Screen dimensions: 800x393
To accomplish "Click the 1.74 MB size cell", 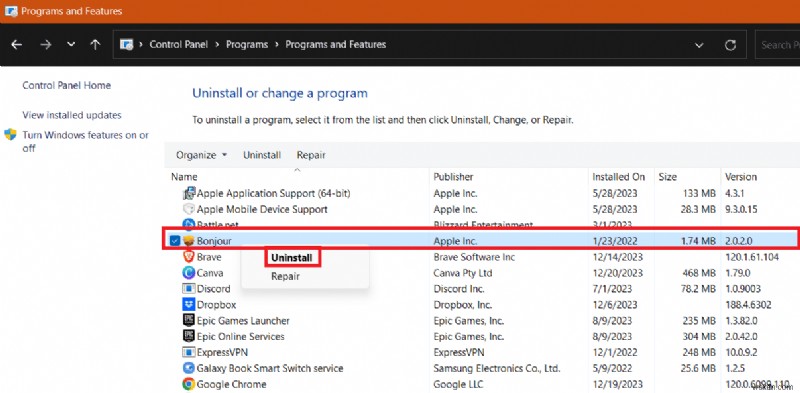I will click(698, 241).
